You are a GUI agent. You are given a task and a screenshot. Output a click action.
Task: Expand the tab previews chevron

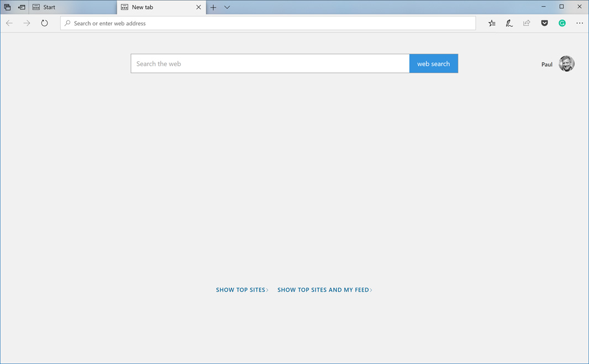tap(227, 7)
